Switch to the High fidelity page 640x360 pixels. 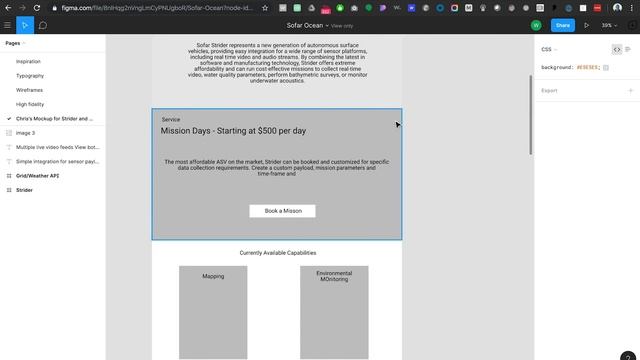click(30, 104)
